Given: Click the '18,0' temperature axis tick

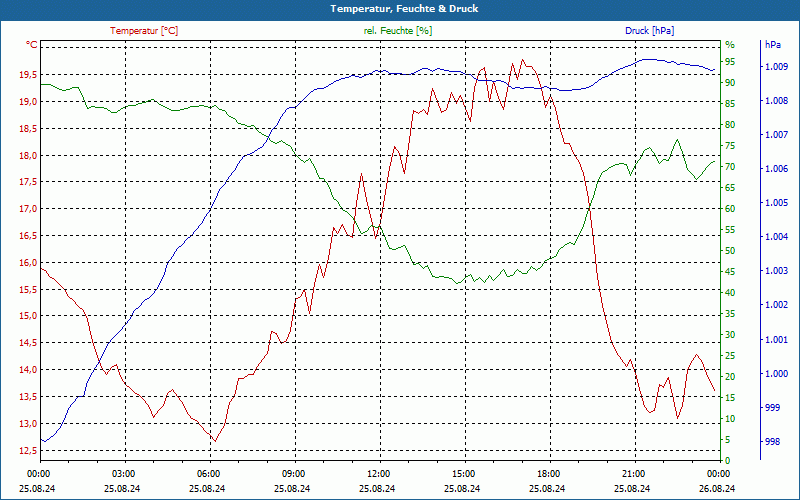Looking at the screenshot, I should pyautogui.click(x=28, y=156).
